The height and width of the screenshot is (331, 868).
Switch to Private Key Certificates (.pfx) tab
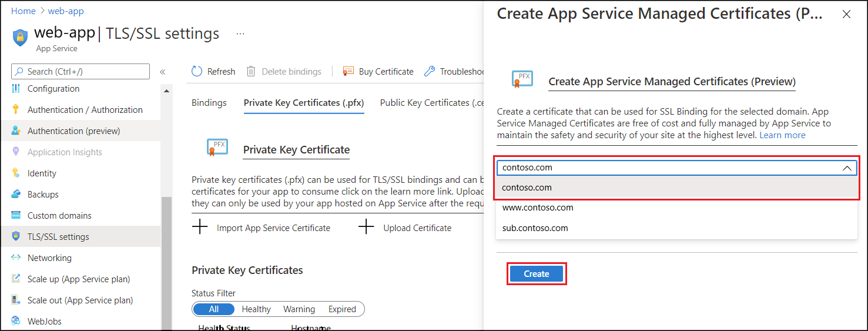[x=304, y=103]
